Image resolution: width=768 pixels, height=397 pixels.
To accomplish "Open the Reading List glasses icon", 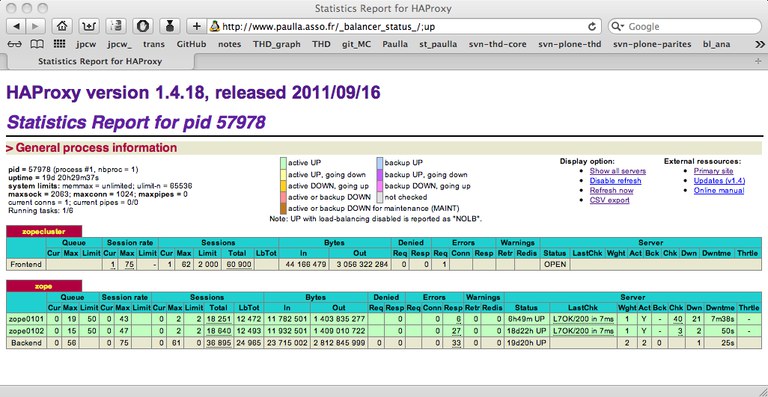I will point(15,44).
